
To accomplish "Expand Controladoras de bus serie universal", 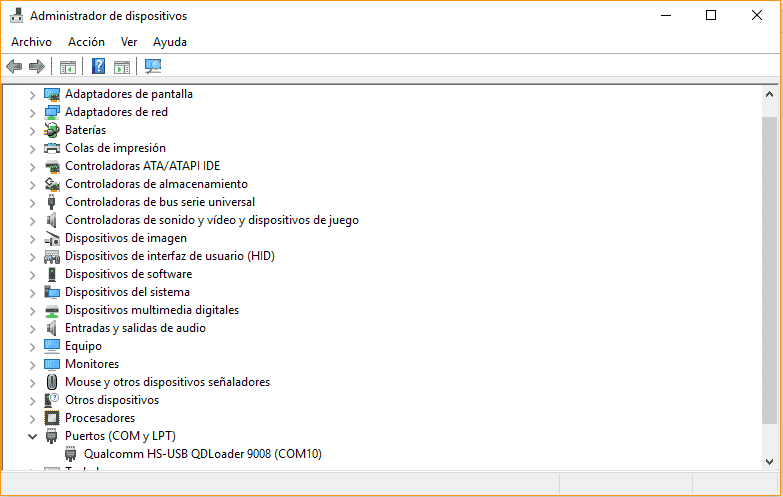I will (x=32, y=203).
